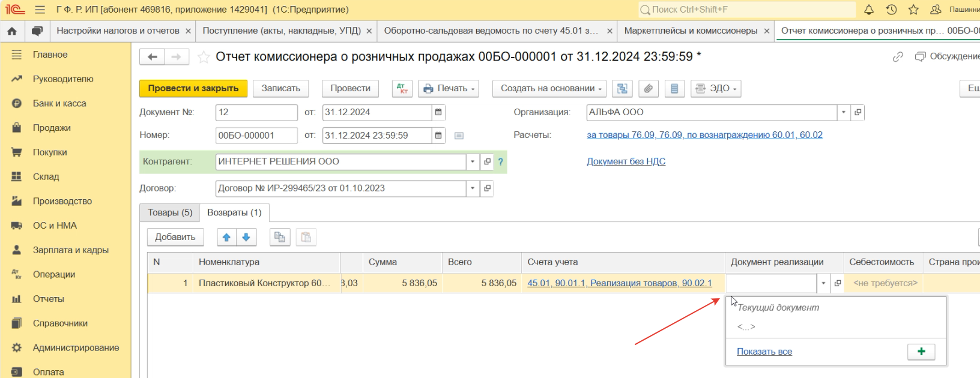
Task: Switch to the Товары (5) tab
Action: [x=170, y=213]
